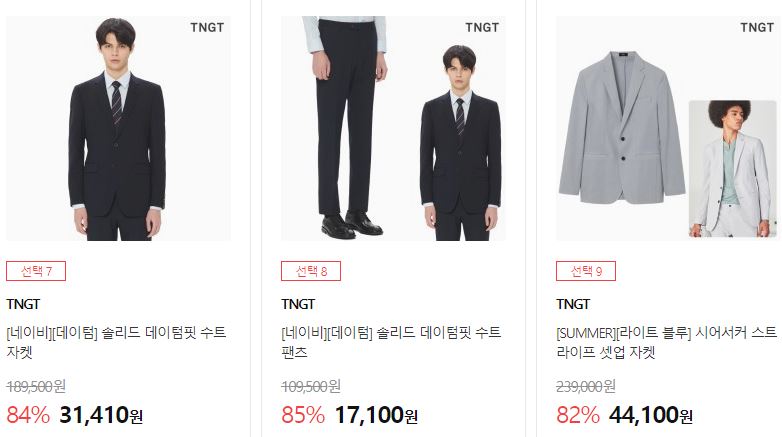This screenshot has width=782, height=437.
Task: Click the TNGT logo on first product image
Action: (207, 27)
